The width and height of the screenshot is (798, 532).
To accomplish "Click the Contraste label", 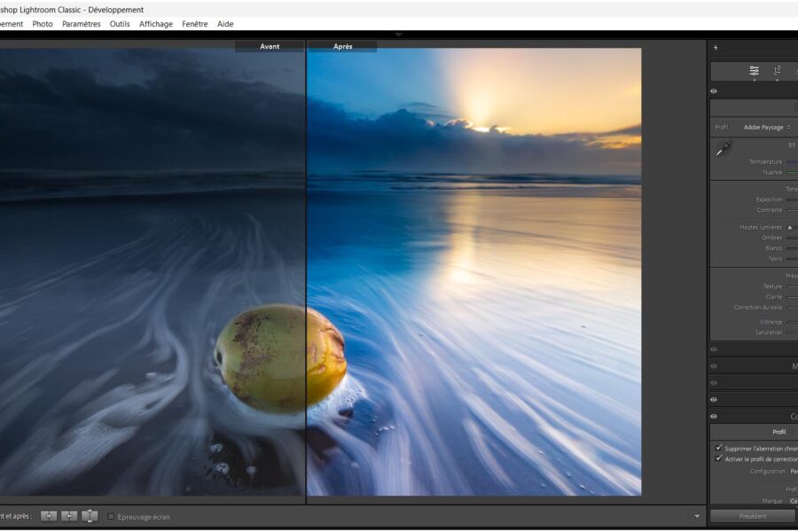I will pyautogui.click(x=770, y=210).
